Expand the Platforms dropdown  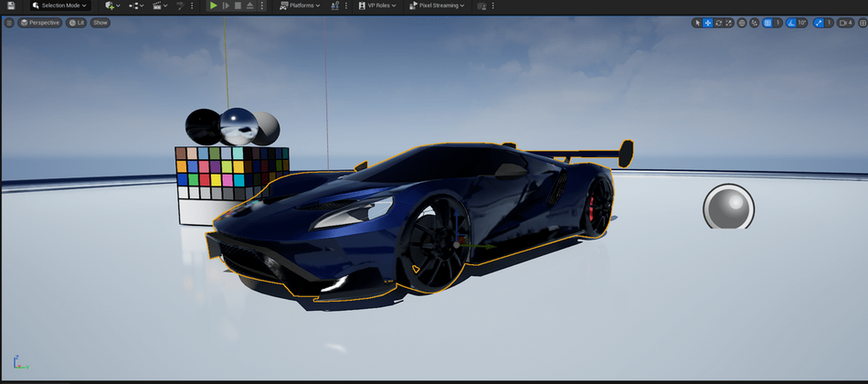pyautogui.click(x=300, y=5)
